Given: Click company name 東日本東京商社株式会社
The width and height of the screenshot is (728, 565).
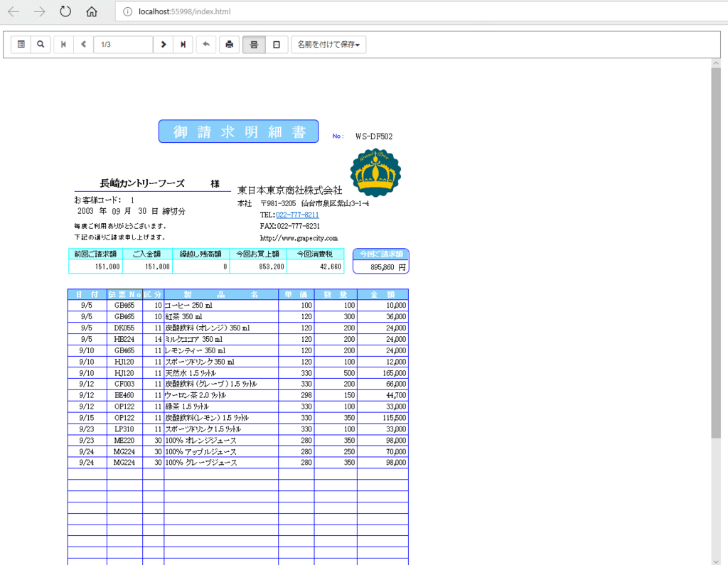Looking at the screenshot, I should 290,190.
